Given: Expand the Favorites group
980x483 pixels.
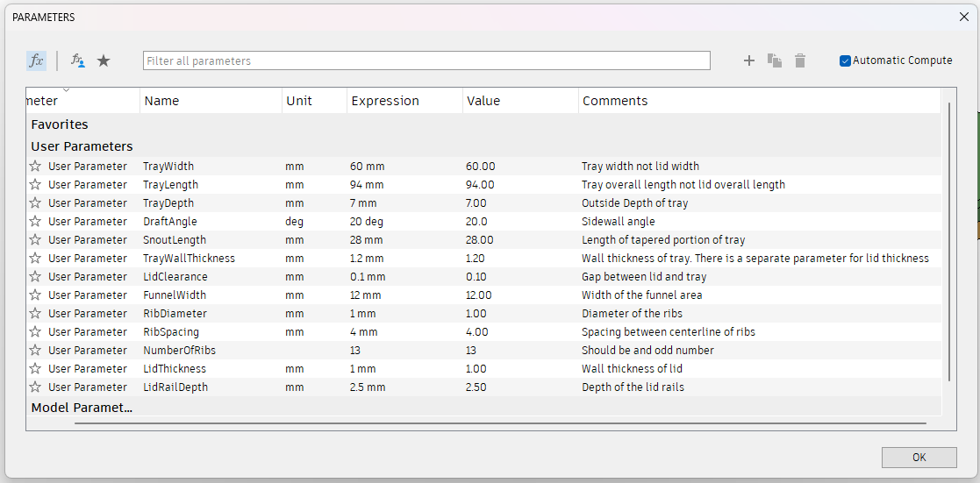Looking at the screenshot, I should click(60, 124).
